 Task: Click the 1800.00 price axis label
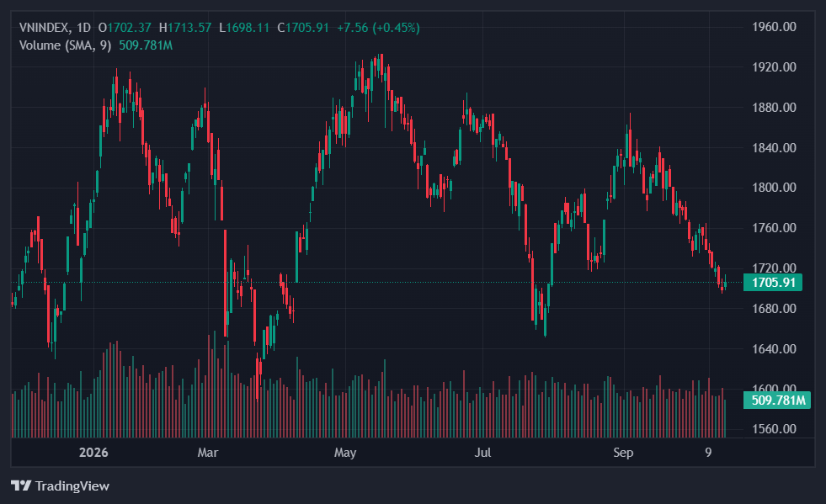tap(774, 188)
